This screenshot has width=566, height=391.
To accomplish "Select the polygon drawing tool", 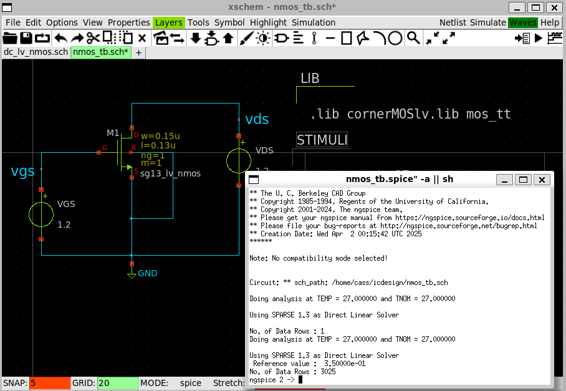I will click(363, 38).
